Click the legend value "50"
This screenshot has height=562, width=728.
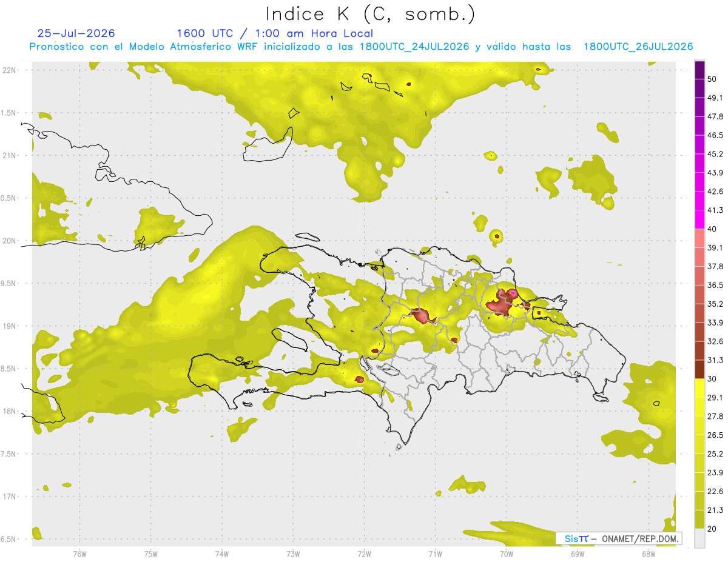pos(713,79)
